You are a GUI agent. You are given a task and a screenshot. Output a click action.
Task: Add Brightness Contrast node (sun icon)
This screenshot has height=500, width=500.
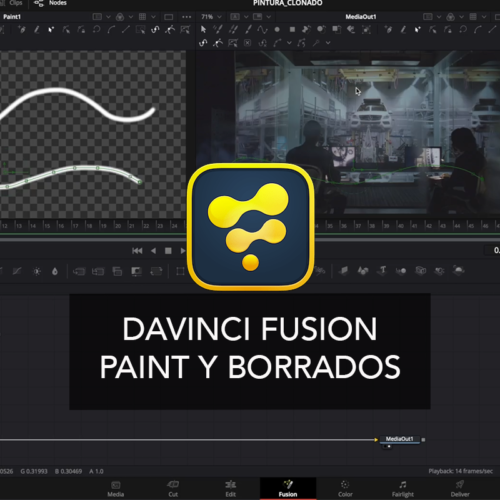pos(37,271)
